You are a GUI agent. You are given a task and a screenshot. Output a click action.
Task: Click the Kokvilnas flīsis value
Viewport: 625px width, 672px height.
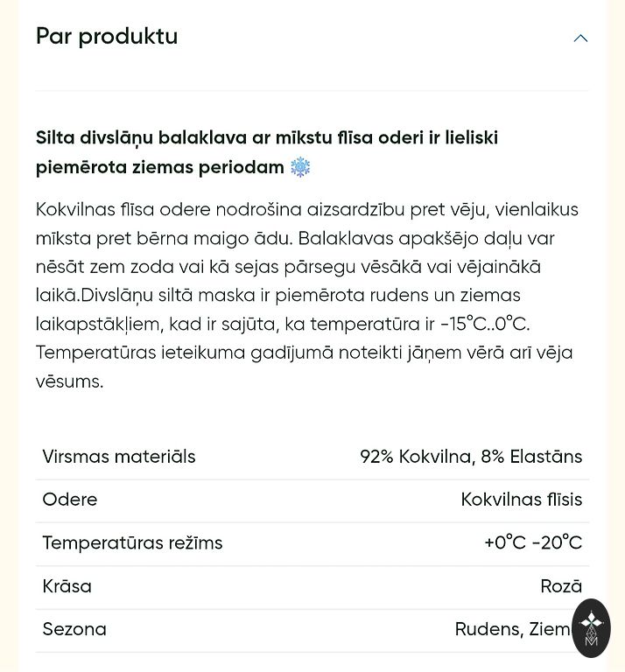tap(521, 500)
